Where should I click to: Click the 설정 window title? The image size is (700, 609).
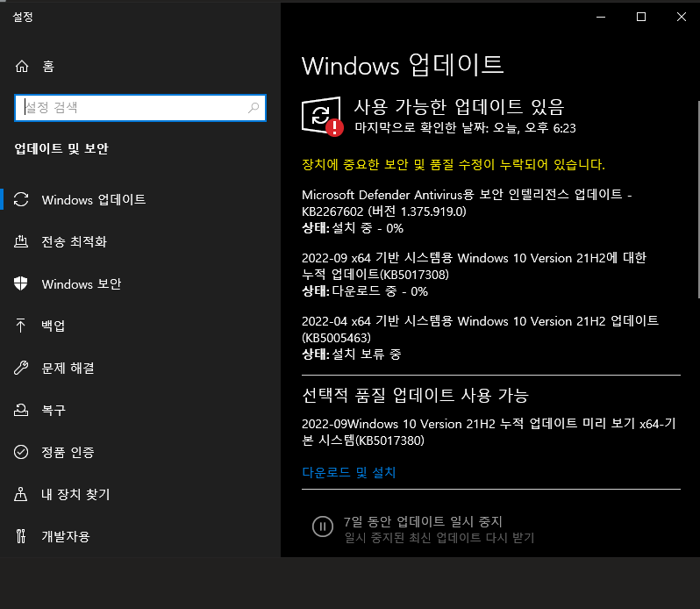[x=23, y=17]
